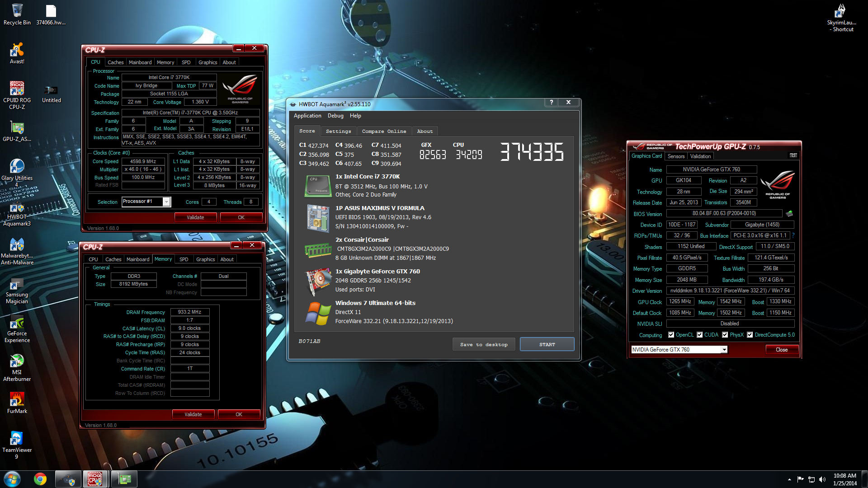Image resolution: width=868 pixels, height=488 pixels.
Task: Switch to Compare Online tab
Action: coord(384,131)
